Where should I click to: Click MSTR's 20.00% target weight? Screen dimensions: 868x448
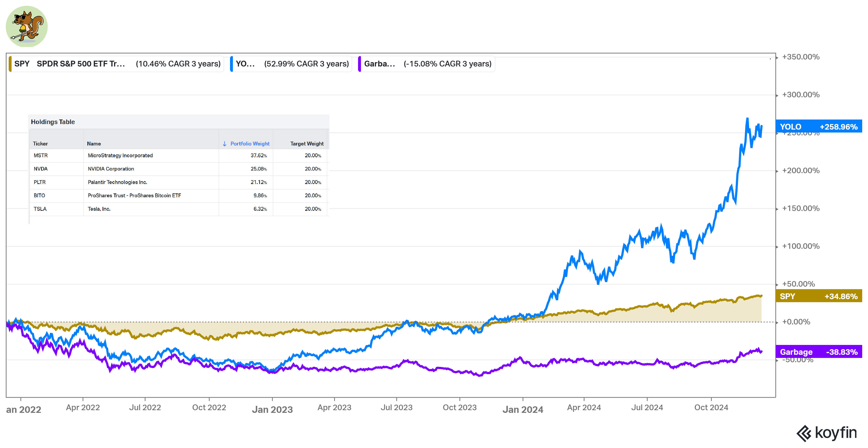pos(313,156)
